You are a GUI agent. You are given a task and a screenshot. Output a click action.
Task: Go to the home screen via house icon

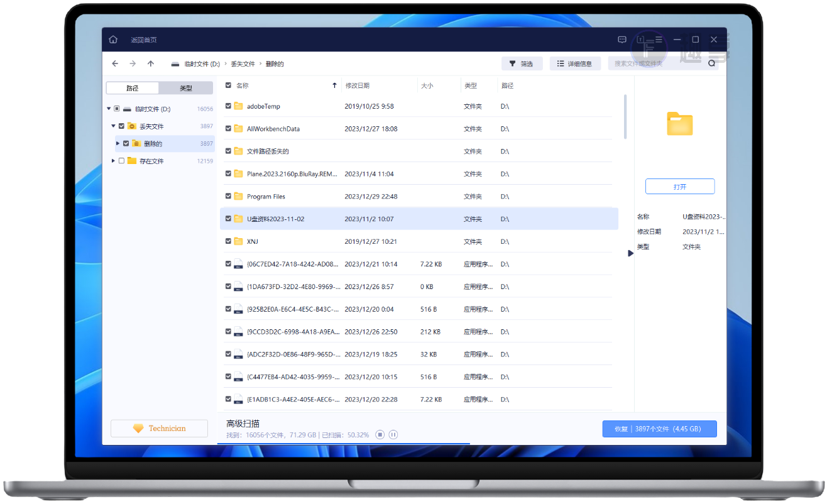(x=113, y=40)
